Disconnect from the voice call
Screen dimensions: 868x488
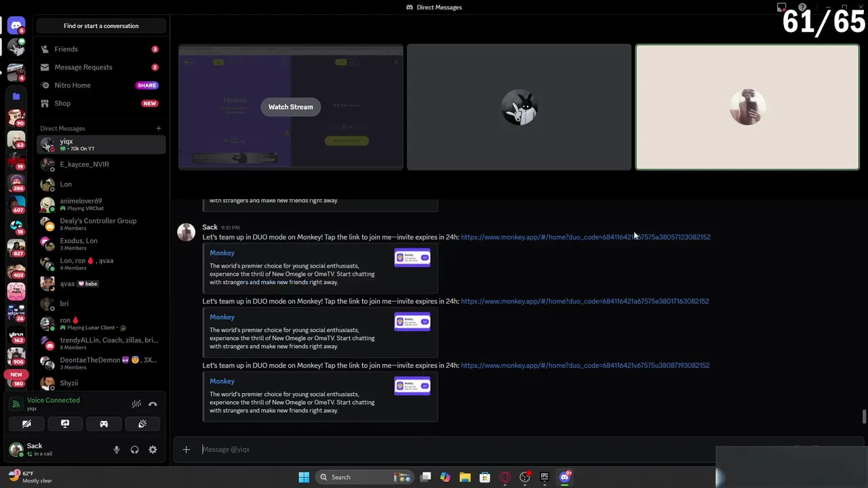pyautogui.click(x=153, y=404)
